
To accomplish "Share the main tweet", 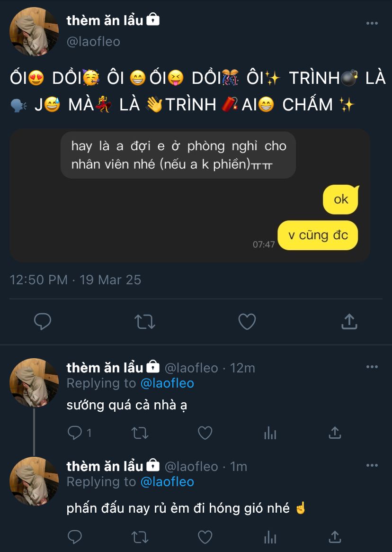I will click(x=349, y=322).
